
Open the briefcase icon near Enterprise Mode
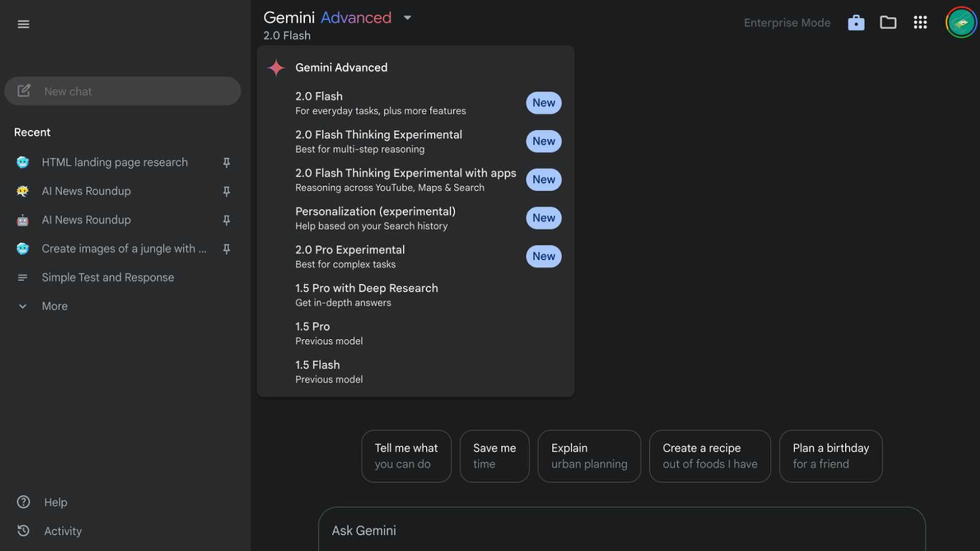tap(855, 22)
